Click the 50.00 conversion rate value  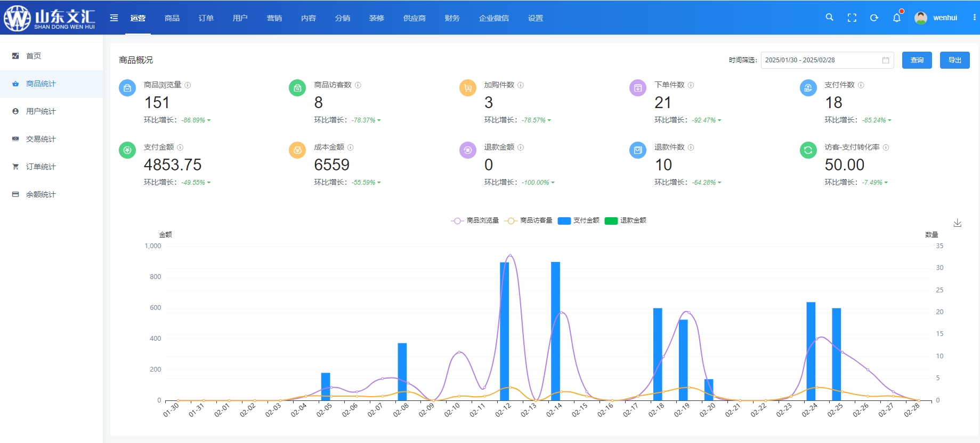click(845, 165)
